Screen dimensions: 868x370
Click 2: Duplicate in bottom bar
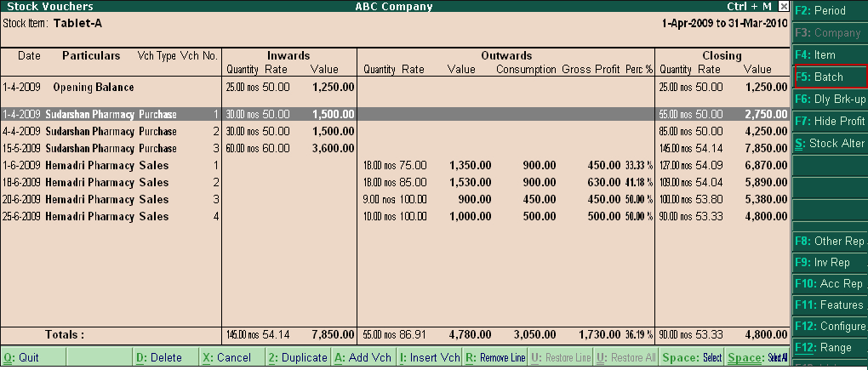(298, 357)
